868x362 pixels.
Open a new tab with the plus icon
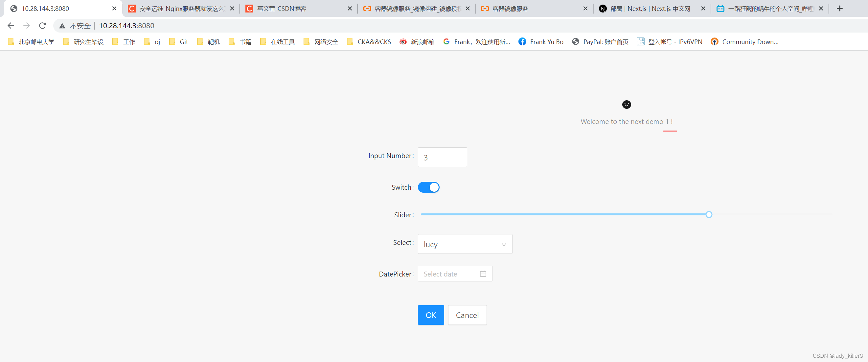(840, 9)
